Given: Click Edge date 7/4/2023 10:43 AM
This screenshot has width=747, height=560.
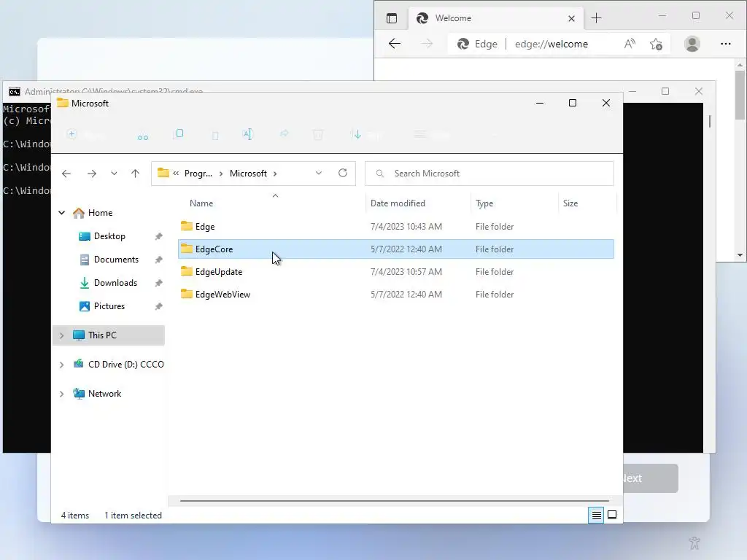Looking at the screenshot, I should [x=406, y=227].
